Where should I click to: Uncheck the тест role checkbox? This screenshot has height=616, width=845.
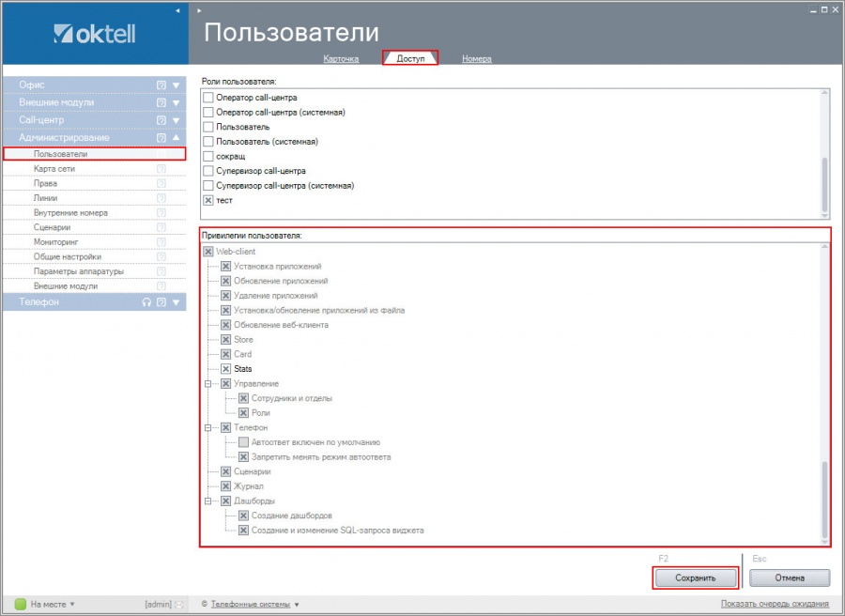[208, 200]
